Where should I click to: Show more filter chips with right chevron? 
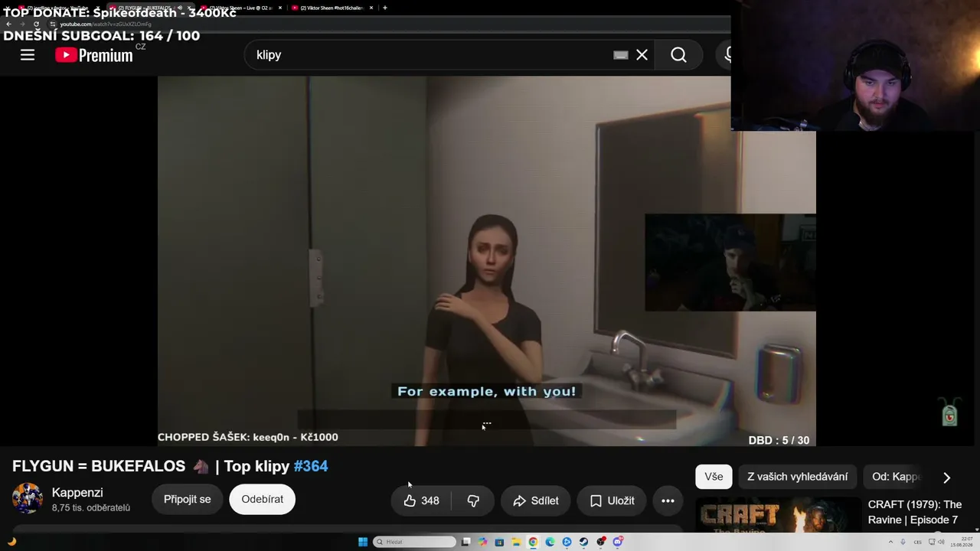[x=946, y=478]
